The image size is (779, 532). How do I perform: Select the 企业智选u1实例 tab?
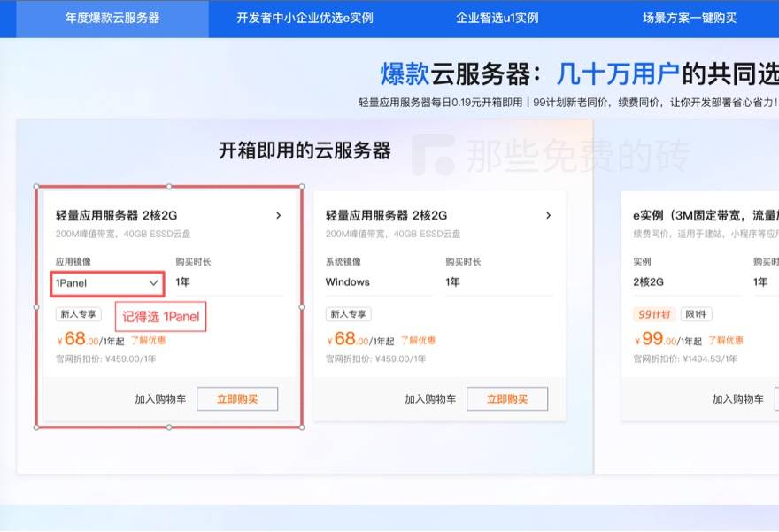tap(497, 18)
